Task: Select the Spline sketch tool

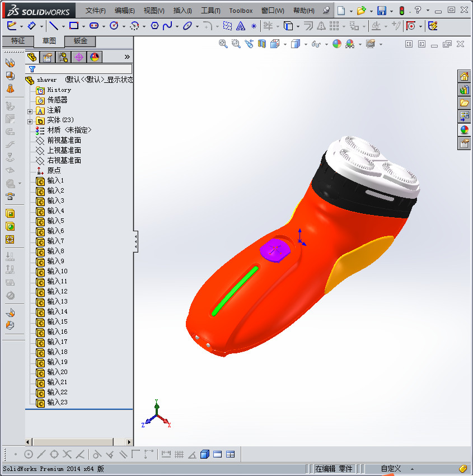Action: (x=167, y=26)
